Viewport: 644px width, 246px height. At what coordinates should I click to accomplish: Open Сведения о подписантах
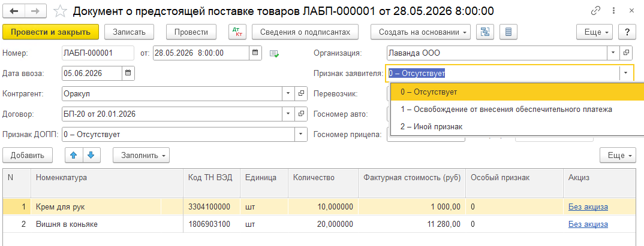pyautogui.click(x=305, y=32)
